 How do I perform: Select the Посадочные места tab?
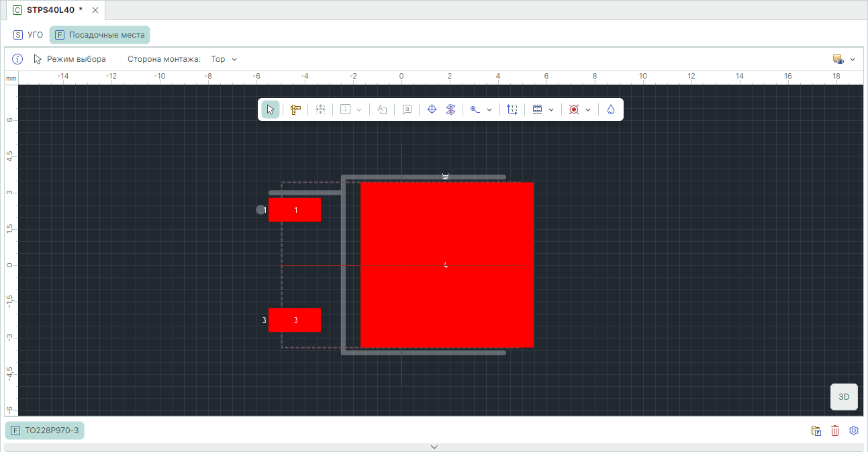click(x=99, y=35)
